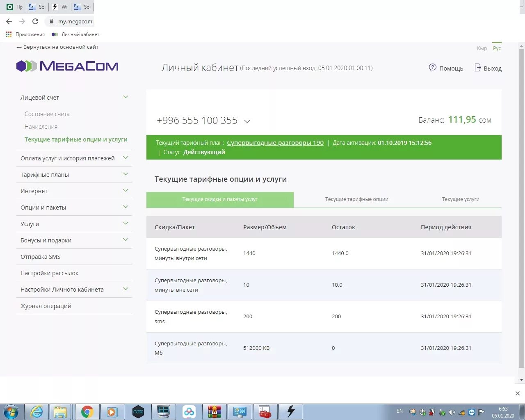This screenshot has height=420, width=525.
Task: Launch Internet Explorer from taskbar
Action: pos(37,412)
